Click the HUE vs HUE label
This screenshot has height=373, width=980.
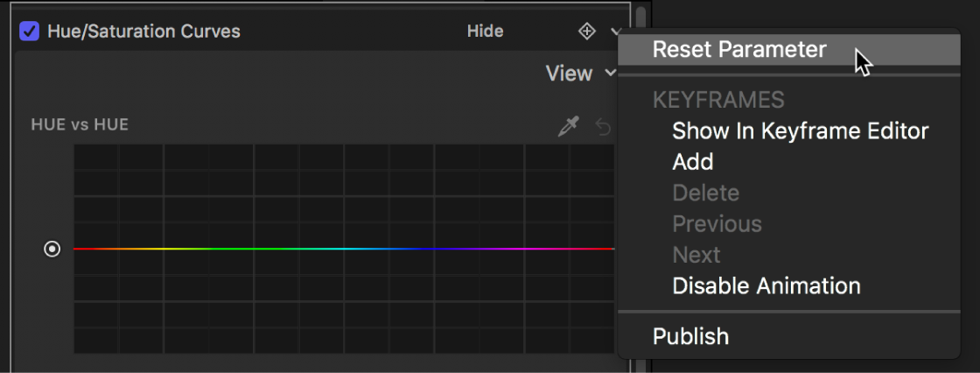pyautogui.click(x=80, y=124)
